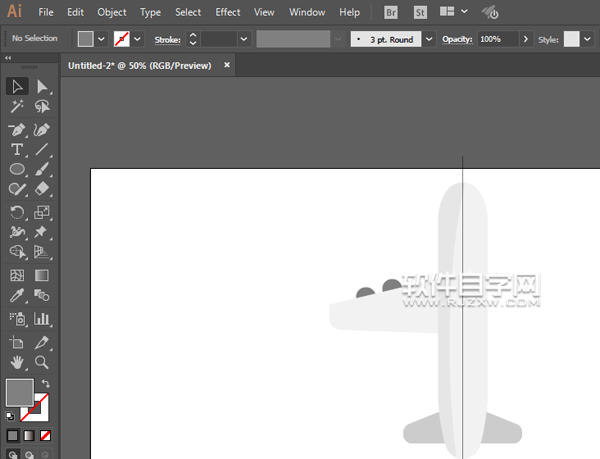Expand the Opacity percentage arrow
Viewport: 600px width, 459px height.
click(525, 39)
